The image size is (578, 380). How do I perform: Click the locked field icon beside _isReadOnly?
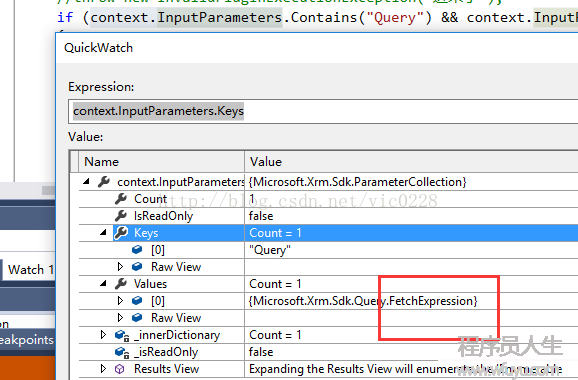point(122,352)
